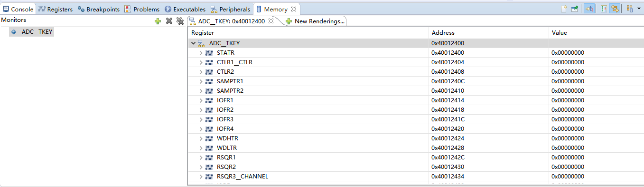This screenshot has width=644, height=187.
Task: Expand the CTLR1__CTLR register
Action: point(201,62)
